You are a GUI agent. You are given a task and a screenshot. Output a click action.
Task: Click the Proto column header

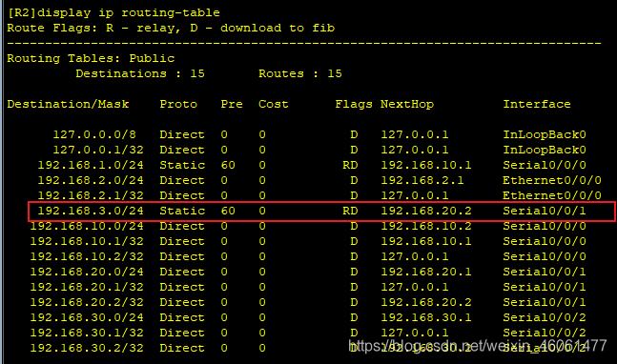178,104
